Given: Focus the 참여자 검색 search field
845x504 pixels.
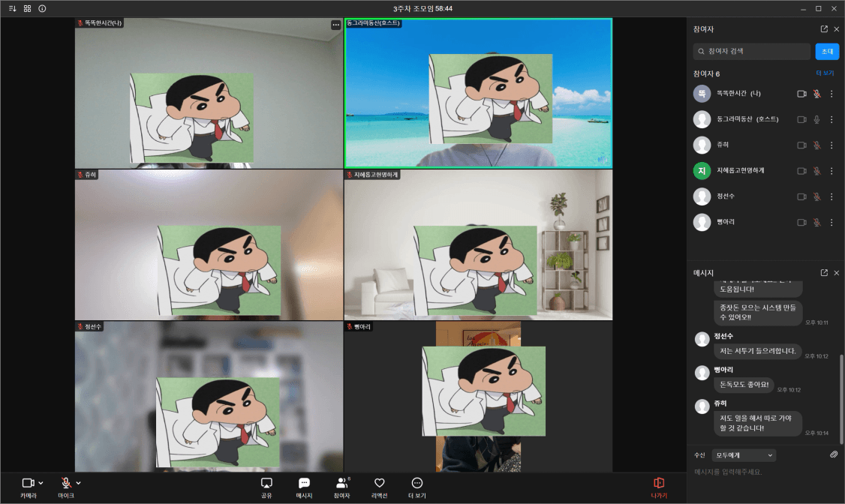Looking at the screenshot, I should coord(752,51).
